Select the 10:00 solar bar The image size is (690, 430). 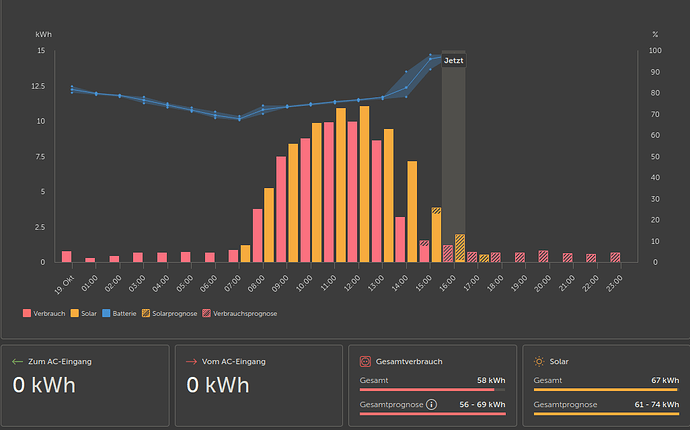(x=317, y=193)
